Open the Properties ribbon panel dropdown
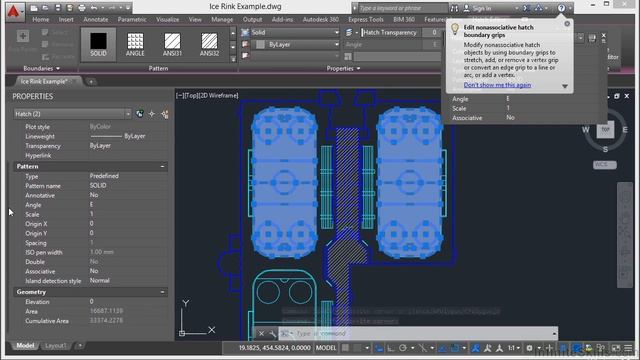 point(343,69)
